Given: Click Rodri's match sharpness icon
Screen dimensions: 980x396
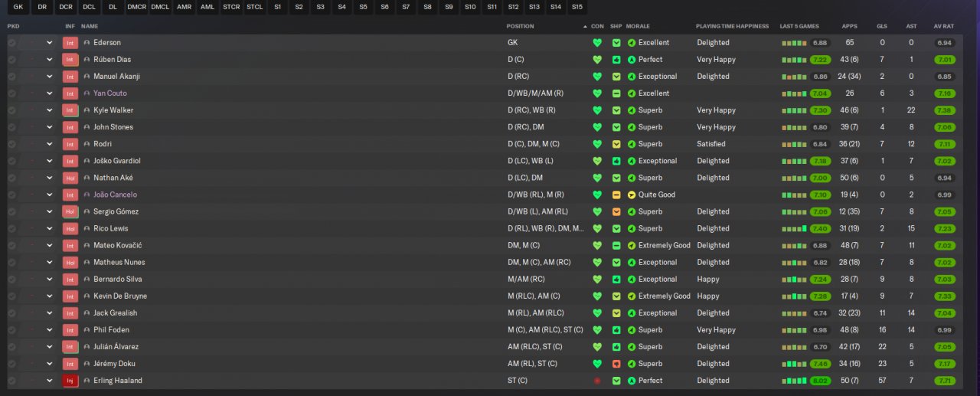Looking at the screenshot, I should (x=616, y=144).
